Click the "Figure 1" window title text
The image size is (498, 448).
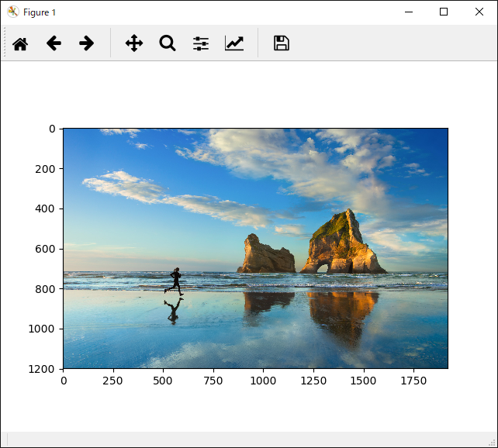coord(40,12)
